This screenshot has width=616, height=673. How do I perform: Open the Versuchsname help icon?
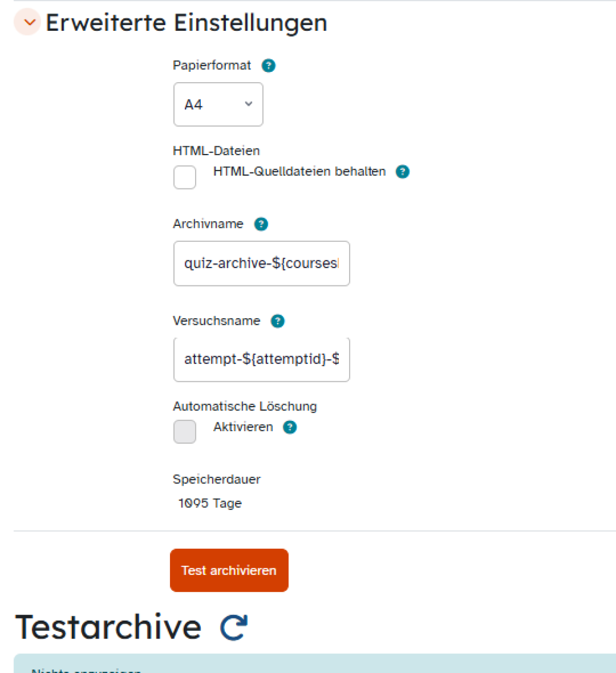(278, 321)
